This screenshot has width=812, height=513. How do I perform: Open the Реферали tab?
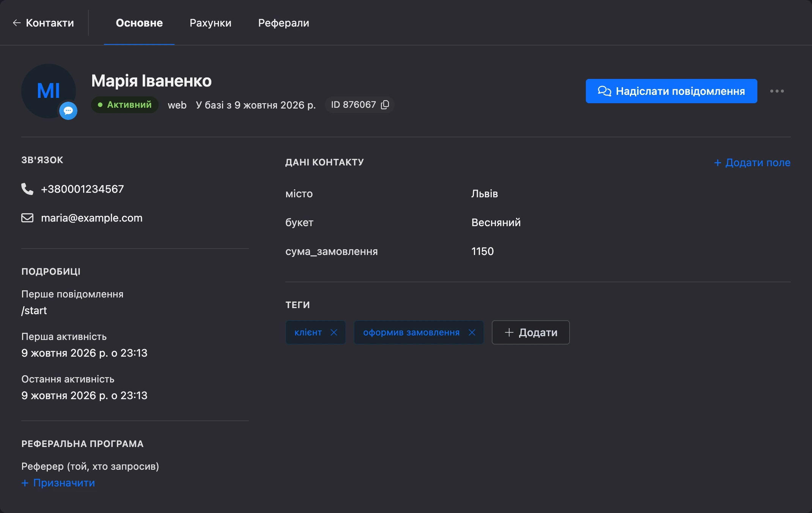(283, 23)
